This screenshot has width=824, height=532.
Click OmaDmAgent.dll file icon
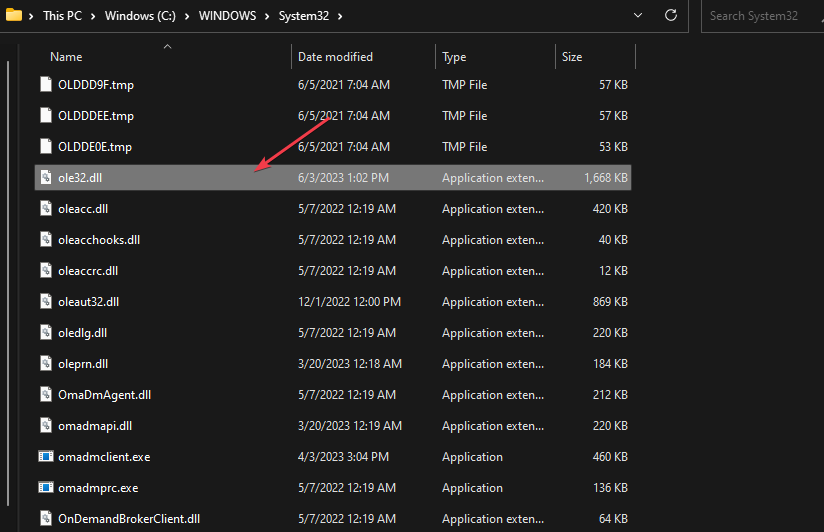tap(46, 394)
